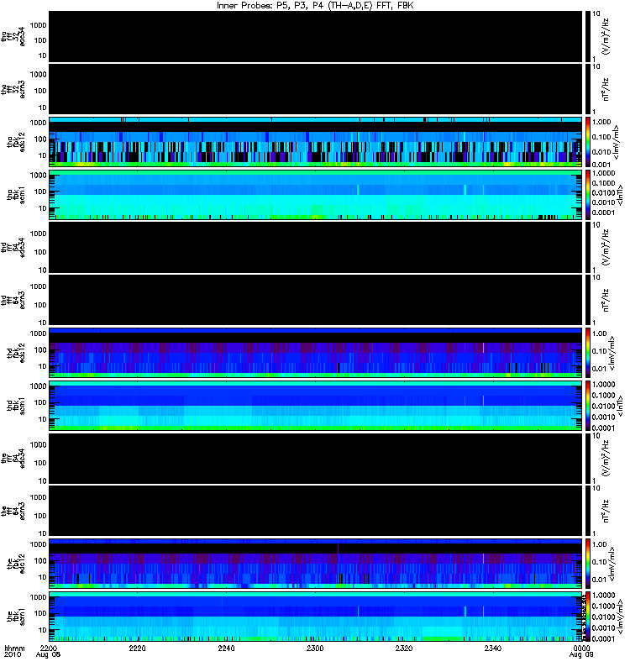Image resolution: width=630 pixels, height=672 pixels.
Task: Click the '2340' time axis tick label
Action: pyautogui.click(x=493, y=648)
